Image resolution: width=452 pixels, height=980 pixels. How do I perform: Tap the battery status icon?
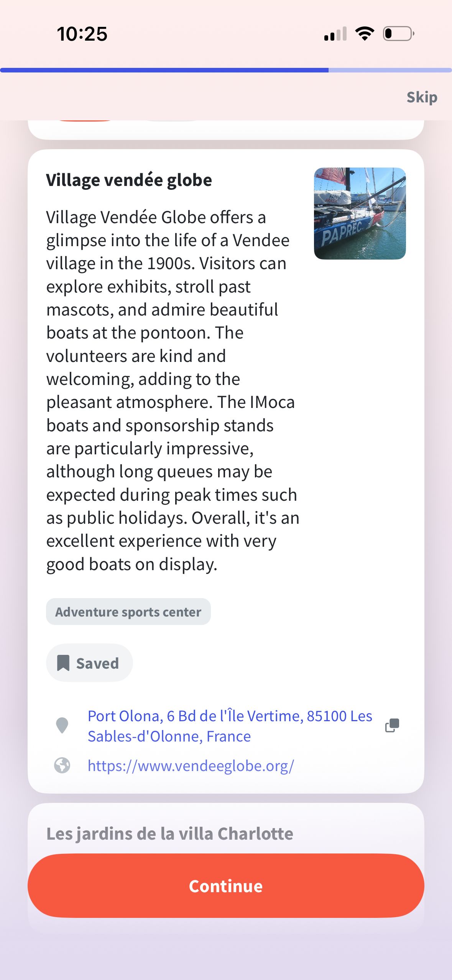[399, 34]
